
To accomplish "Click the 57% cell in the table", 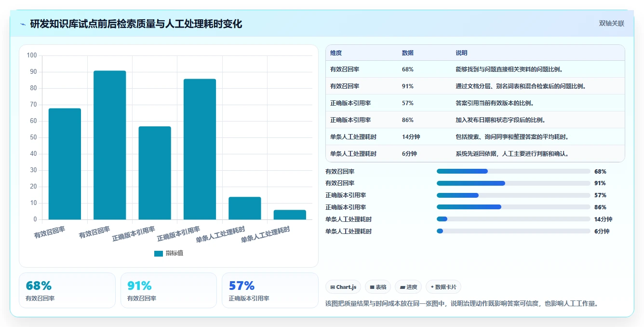I will 408,103.
